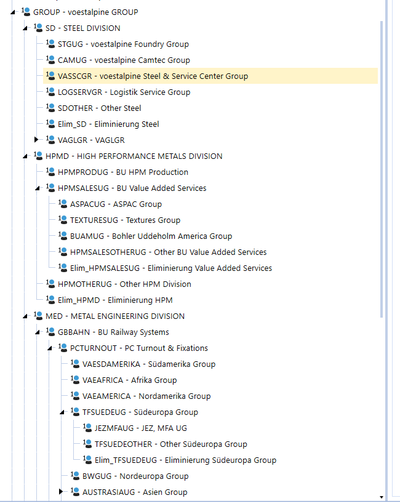Collapse the SD STEEL DIVISION node
The height and width of the screenshot is (503, 400).
[25, 28]
